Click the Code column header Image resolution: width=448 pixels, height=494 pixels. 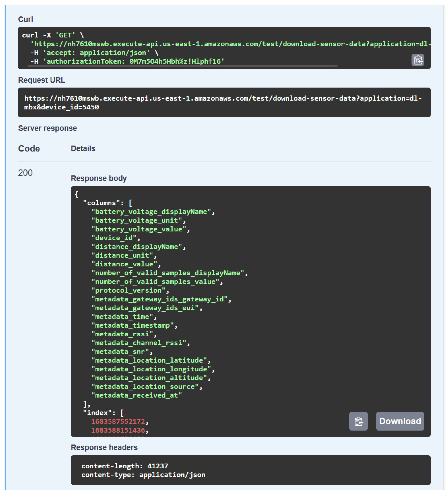(29, 148)
